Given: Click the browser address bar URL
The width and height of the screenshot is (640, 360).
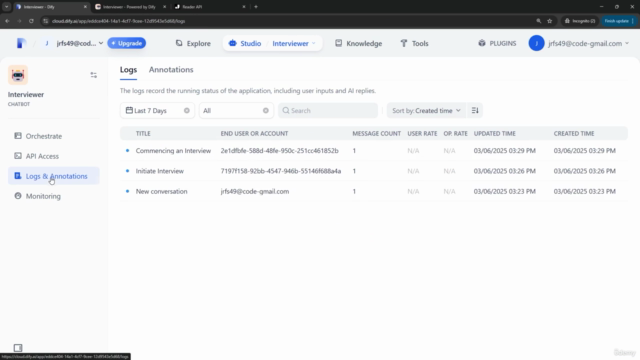Looking at the screenshot, I should click(x=118, y=21).
